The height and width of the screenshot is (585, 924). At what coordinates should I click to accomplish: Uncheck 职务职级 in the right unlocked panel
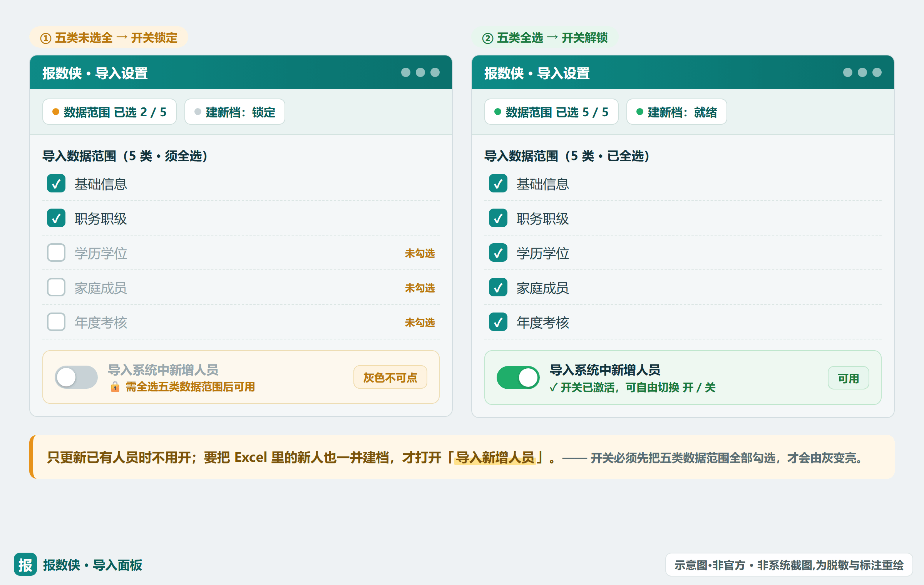point(498,218)
